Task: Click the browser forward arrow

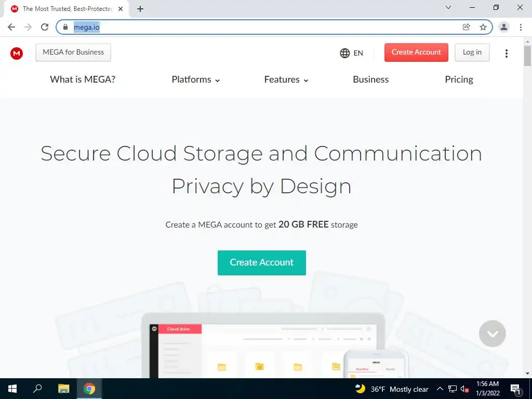Action: tap(28, 27)
